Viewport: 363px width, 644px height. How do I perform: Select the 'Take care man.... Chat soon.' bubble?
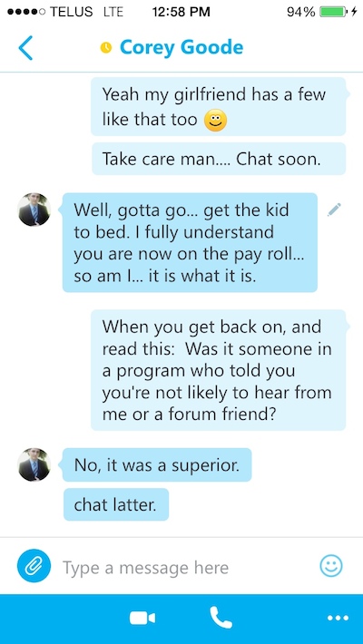pos(219,159)
